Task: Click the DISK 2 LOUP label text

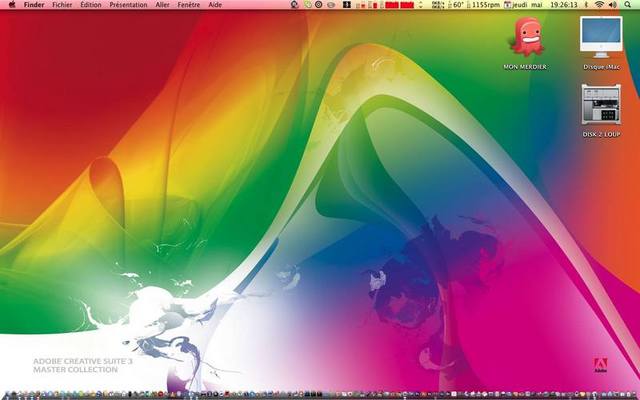Action: point(601,134)
